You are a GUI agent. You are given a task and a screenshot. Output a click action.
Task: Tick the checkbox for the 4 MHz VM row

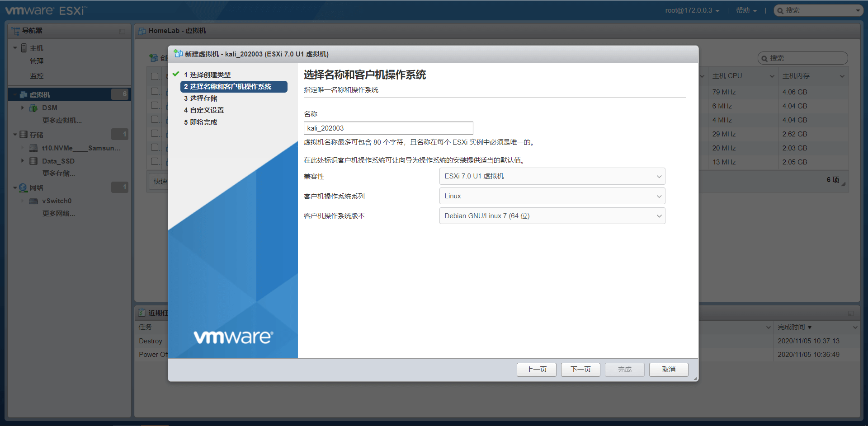point(155,119)
